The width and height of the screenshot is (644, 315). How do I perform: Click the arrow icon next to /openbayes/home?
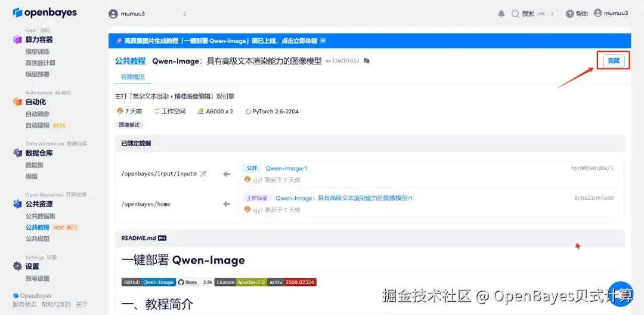(x=227, y=204)
